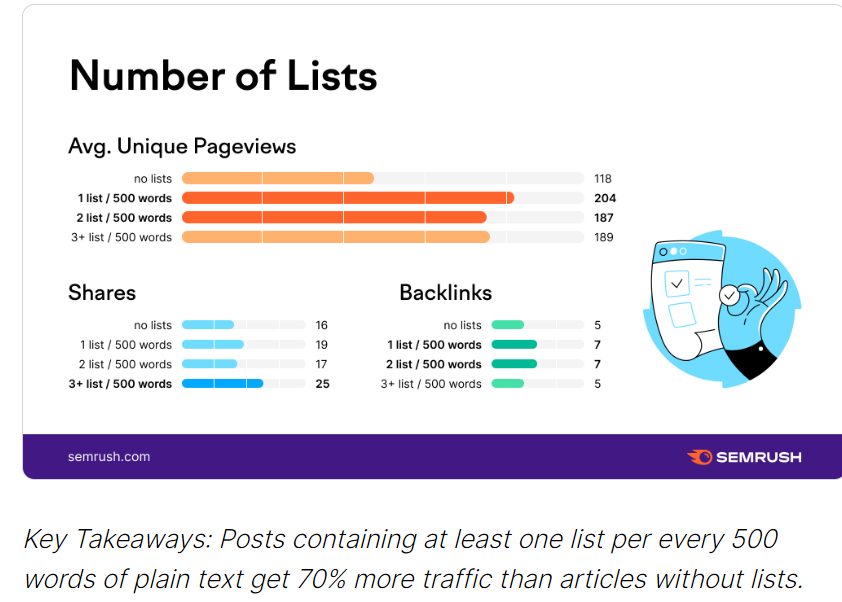Select the no lists pageviews bar
The width and height of the screenshot is (842, 602).
click(x=278, y=178)
